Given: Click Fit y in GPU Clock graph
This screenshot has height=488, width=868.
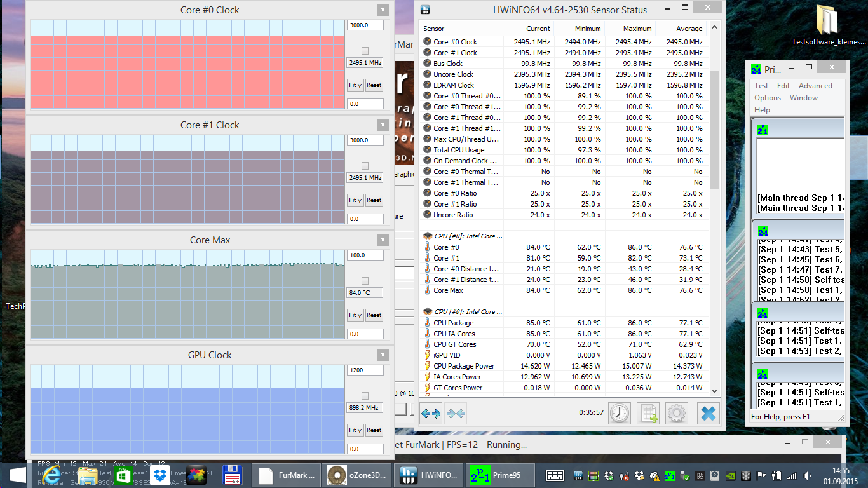Looking at the screenshot, I should 355,430.
